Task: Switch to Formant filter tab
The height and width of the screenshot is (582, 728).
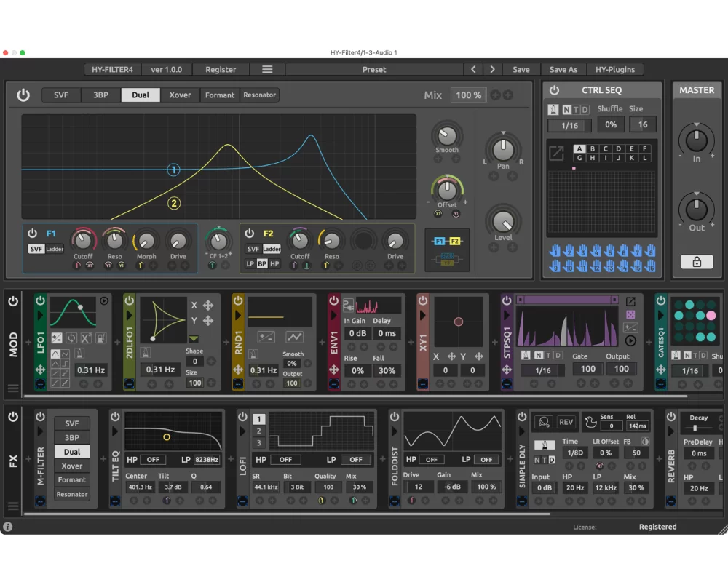Action: pyautogui.click(x=220, y=95)
